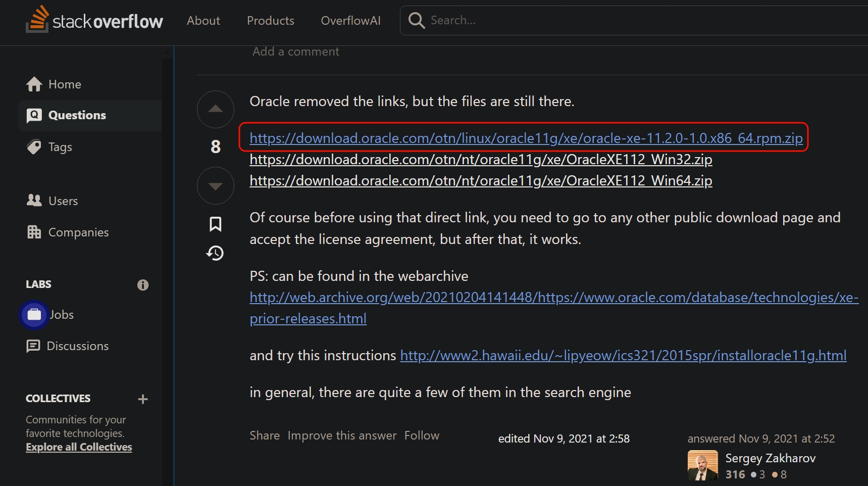Open Labs info icon
The height and width of the screenshot is (486, 868).
point(143,285)
